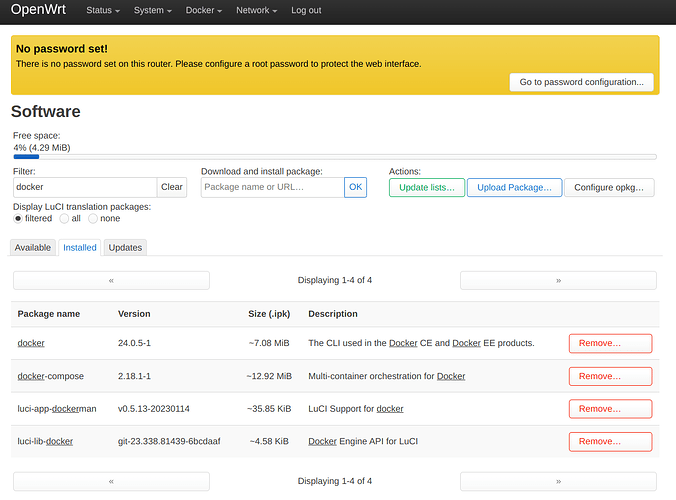
Task: Click the Version column header
Action: click(x=134, y=314)
